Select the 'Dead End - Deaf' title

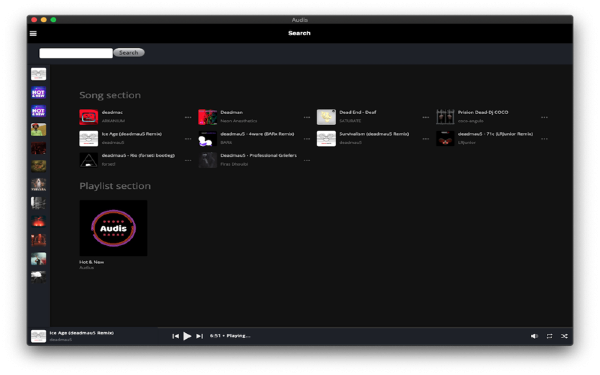pos(358,112)
